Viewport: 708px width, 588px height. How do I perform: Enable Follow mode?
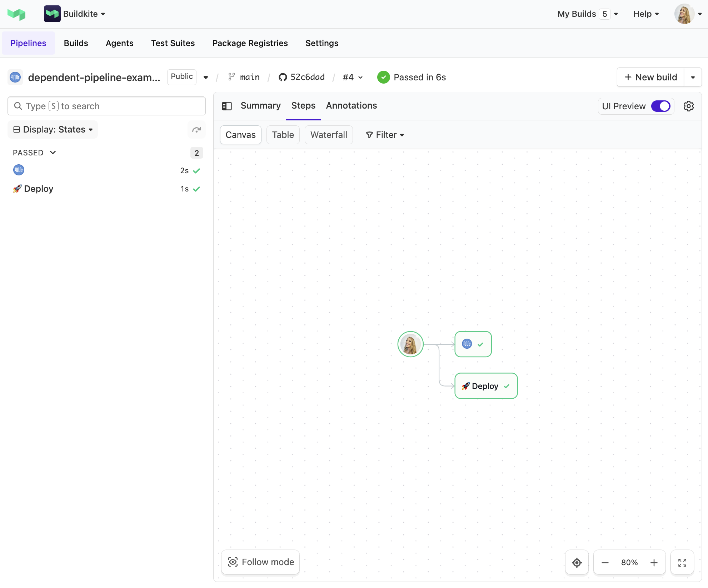tap(260, 562)
